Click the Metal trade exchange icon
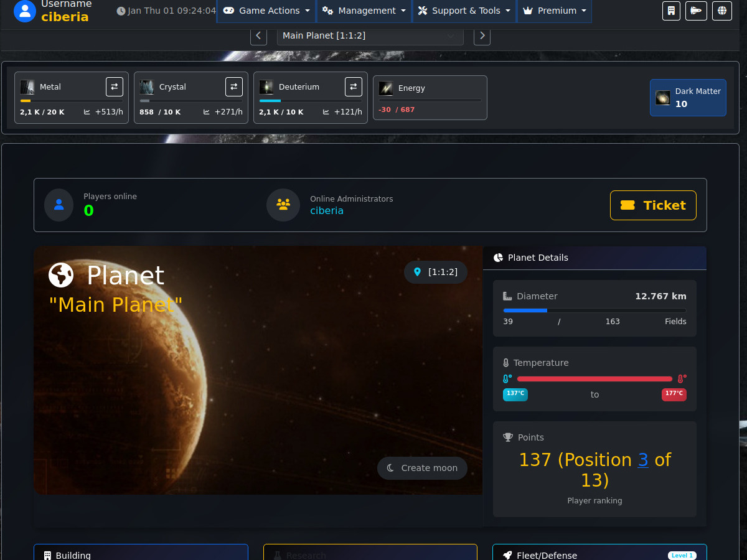 click(x=115, y=87)
